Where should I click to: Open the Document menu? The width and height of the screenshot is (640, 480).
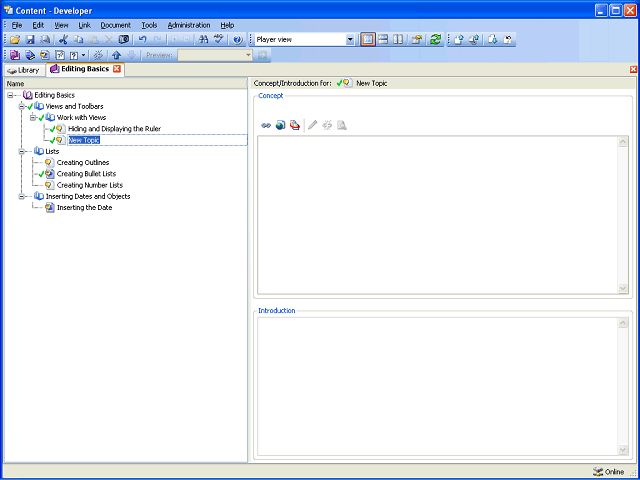click(x=116, y=25)
